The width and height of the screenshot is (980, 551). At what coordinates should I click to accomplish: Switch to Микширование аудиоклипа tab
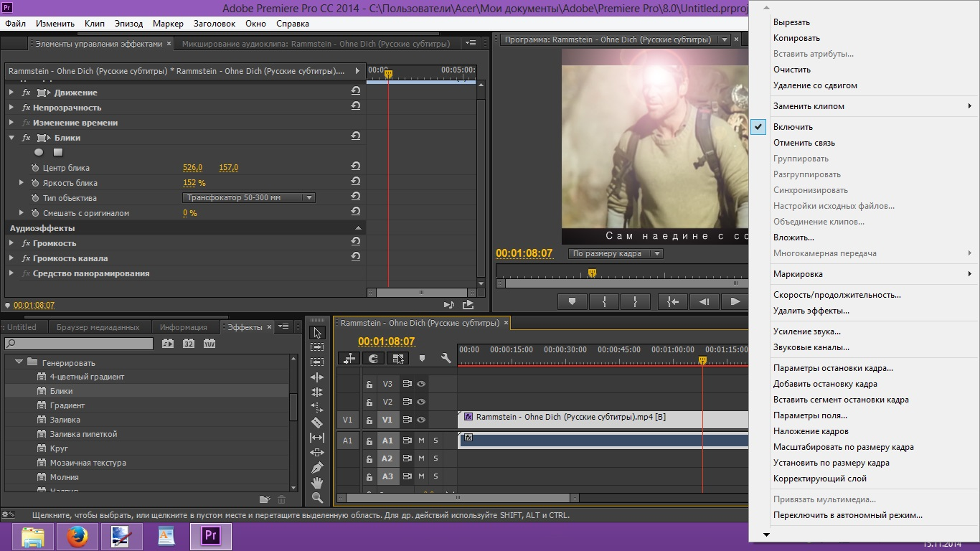point(316,44)
